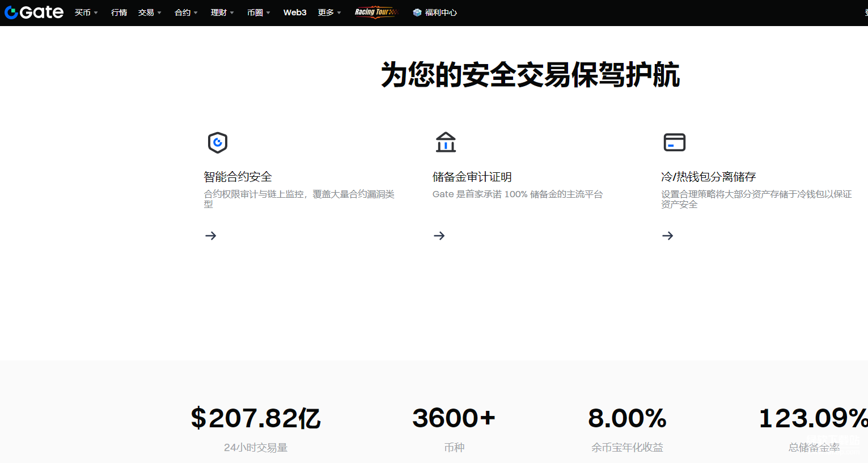Go to the 行情 market page
Screen dimensions: 868x463
click(x=119, y=12)
